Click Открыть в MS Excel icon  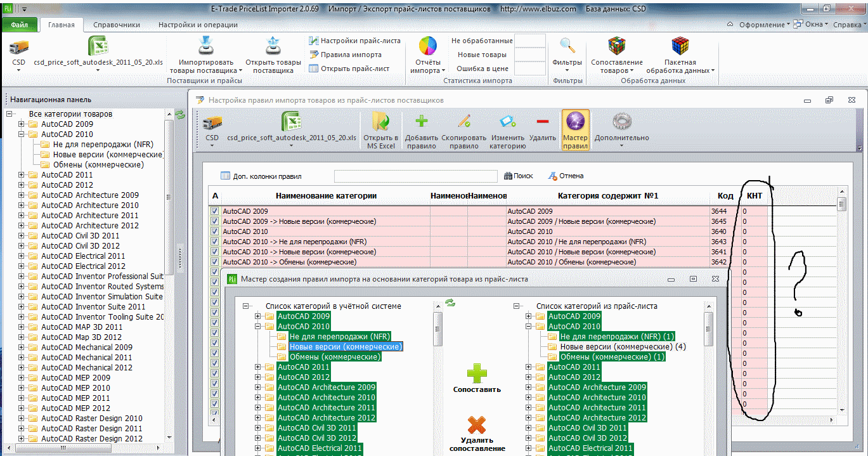(380, 122)
